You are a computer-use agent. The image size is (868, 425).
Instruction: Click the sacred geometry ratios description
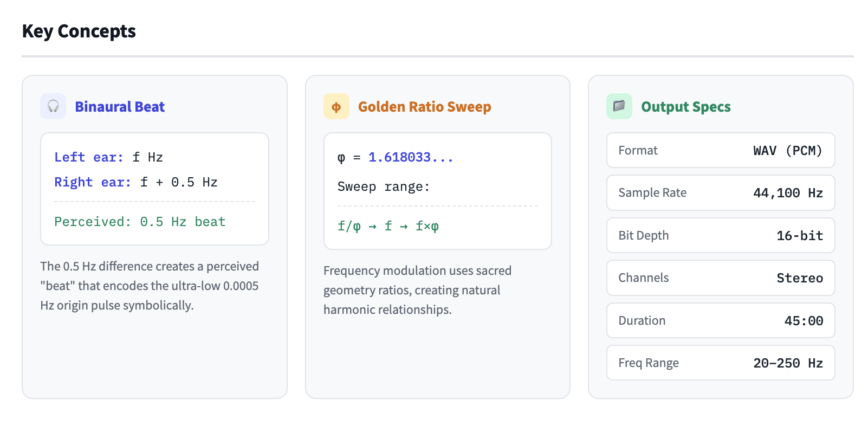click(x=417, y=290)
